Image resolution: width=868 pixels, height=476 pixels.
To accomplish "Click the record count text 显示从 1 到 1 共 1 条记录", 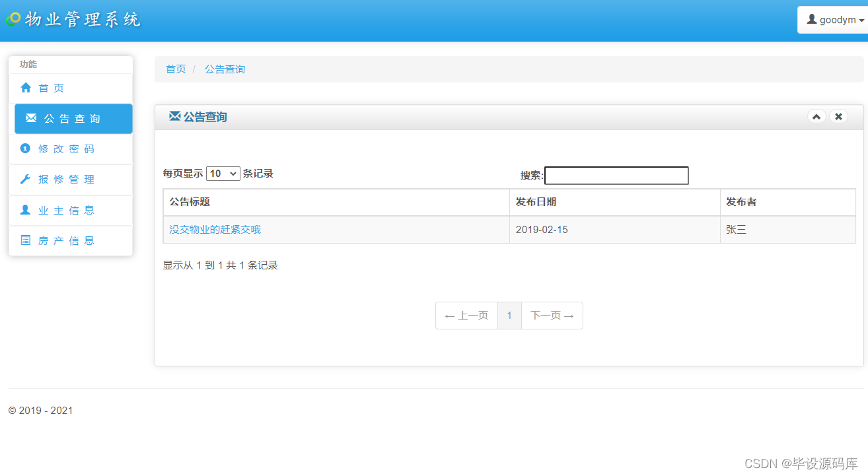I will (x=221, y=265).
